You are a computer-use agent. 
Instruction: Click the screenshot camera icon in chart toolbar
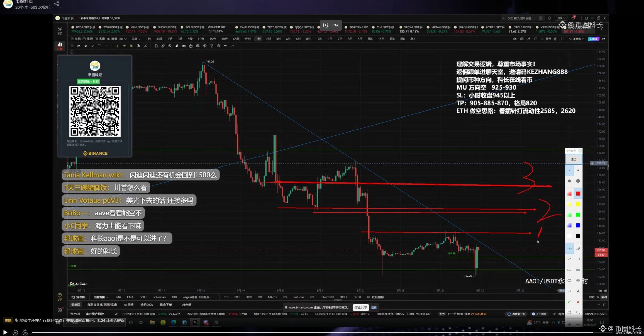[x=522, y=39]
